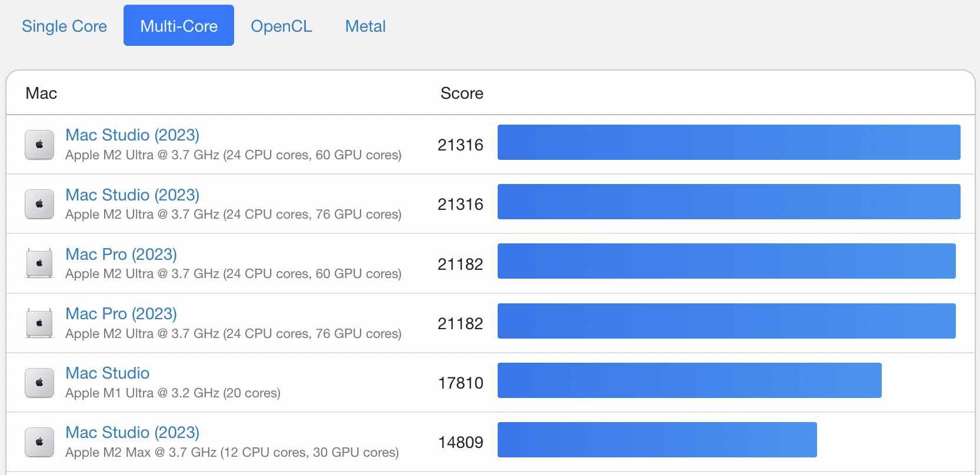The image size is (980, 475).
Task: Click the Mac Pro tower icon in the 76 GPU cores row
Action: (39, 323)
